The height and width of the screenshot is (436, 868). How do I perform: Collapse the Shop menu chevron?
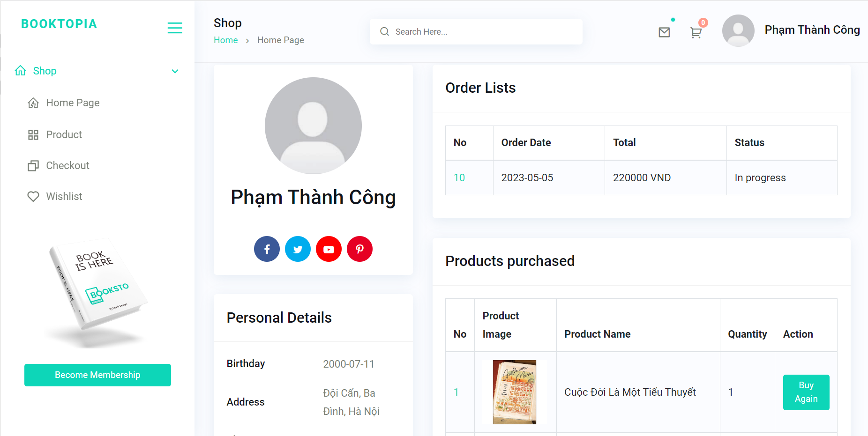(x=175, y=71)
